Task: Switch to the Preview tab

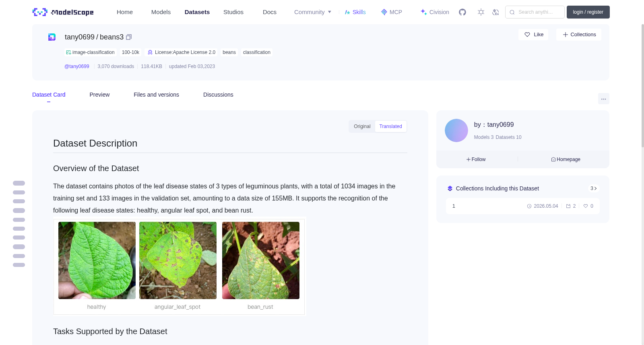Action: coord(99,95)
